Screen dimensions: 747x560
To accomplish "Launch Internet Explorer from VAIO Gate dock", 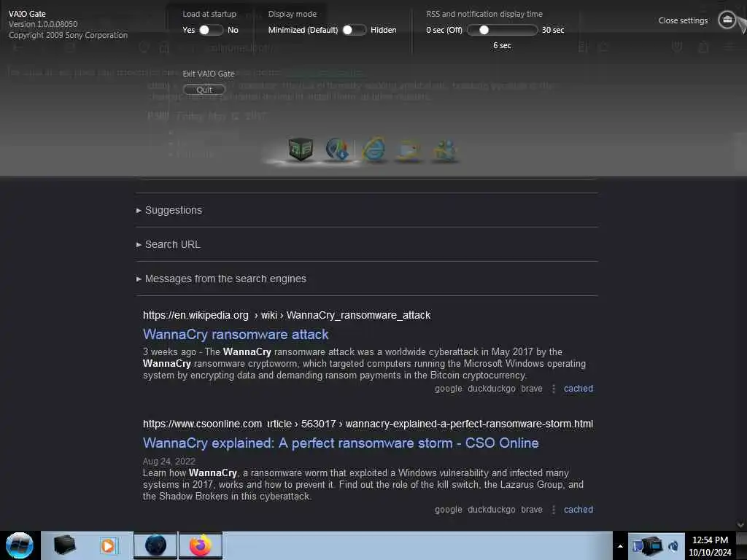I will (374, 149).
